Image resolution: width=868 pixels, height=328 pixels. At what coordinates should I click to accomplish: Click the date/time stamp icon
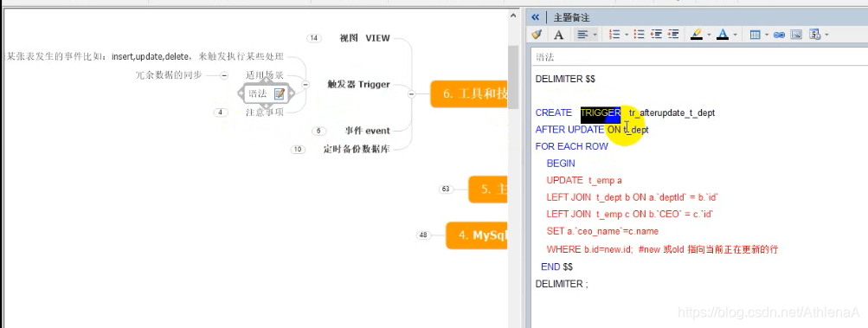(814, 35)
